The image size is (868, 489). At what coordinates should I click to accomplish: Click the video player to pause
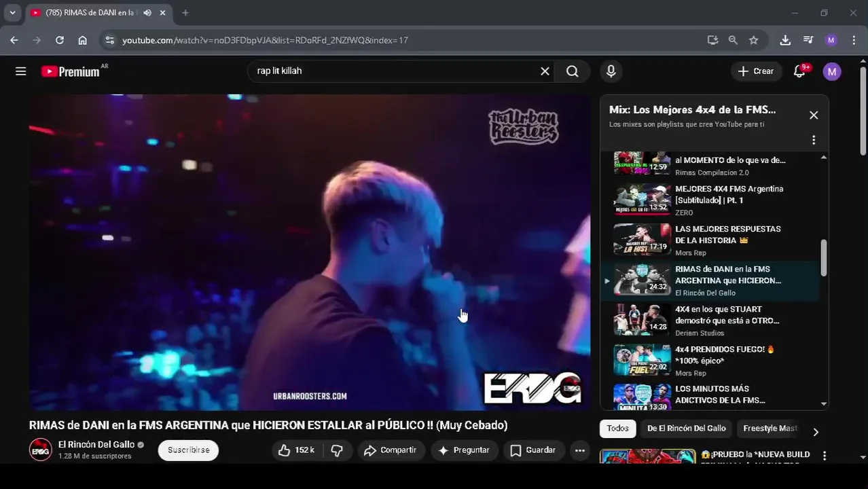[x=310, y=252]
